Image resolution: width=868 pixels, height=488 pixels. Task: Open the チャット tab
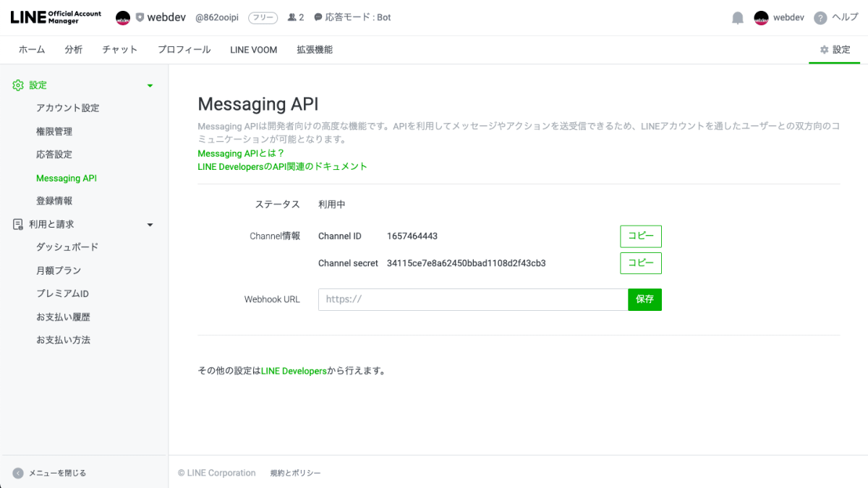pyautogui.click(x=120, y=50)
